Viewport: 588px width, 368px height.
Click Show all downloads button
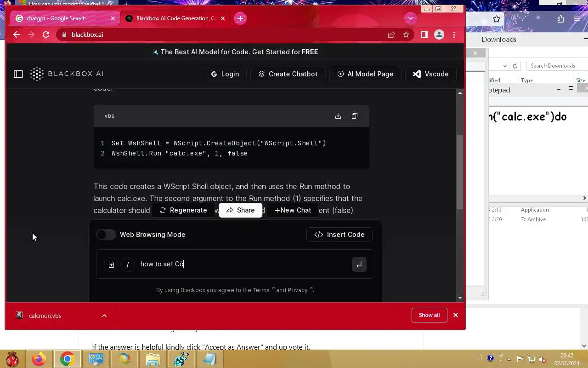tap(429, 315)
